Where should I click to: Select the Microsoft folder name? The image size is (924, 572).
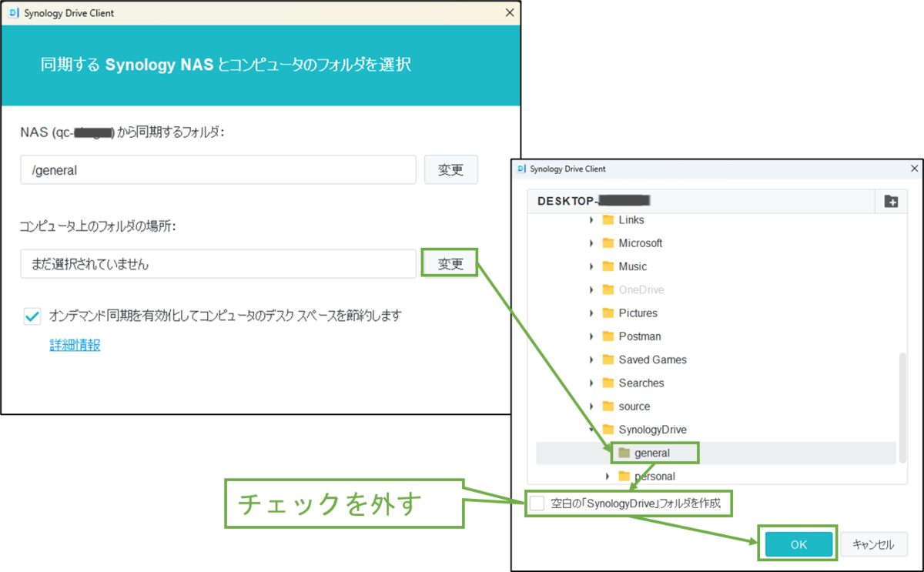[x=641, y=243]
